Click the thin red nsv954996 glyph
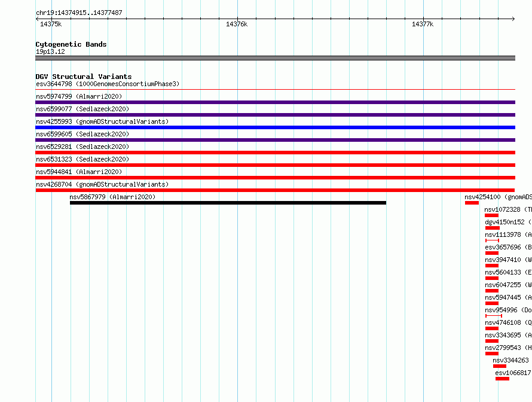The image size is (532, 402). pyautogui.click(x=494, y=316)
